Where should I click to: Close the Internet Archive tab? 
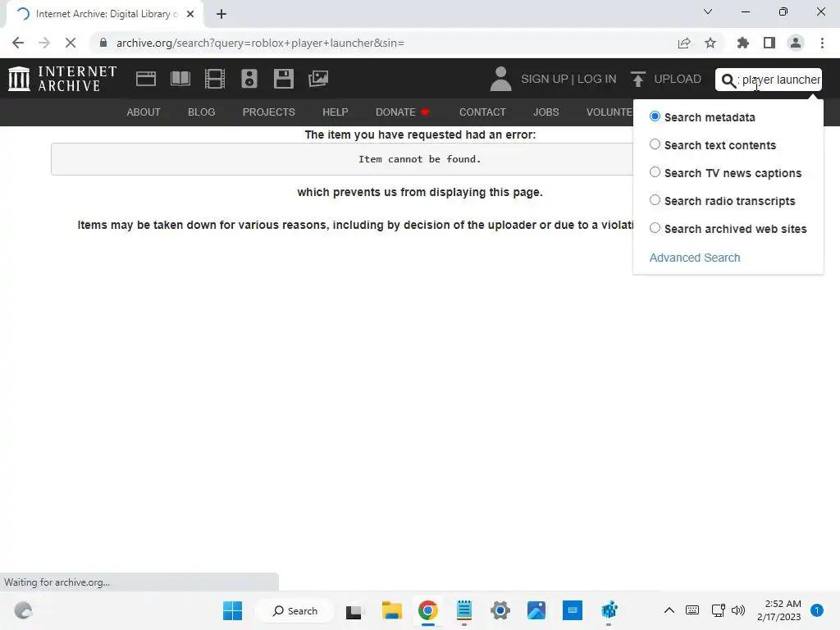click(x=190, y=14)
